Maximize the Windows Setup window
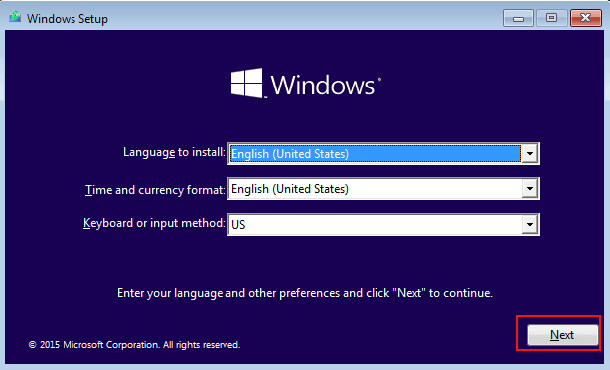Viewport: 610px width, 370px height. [551, 18]
